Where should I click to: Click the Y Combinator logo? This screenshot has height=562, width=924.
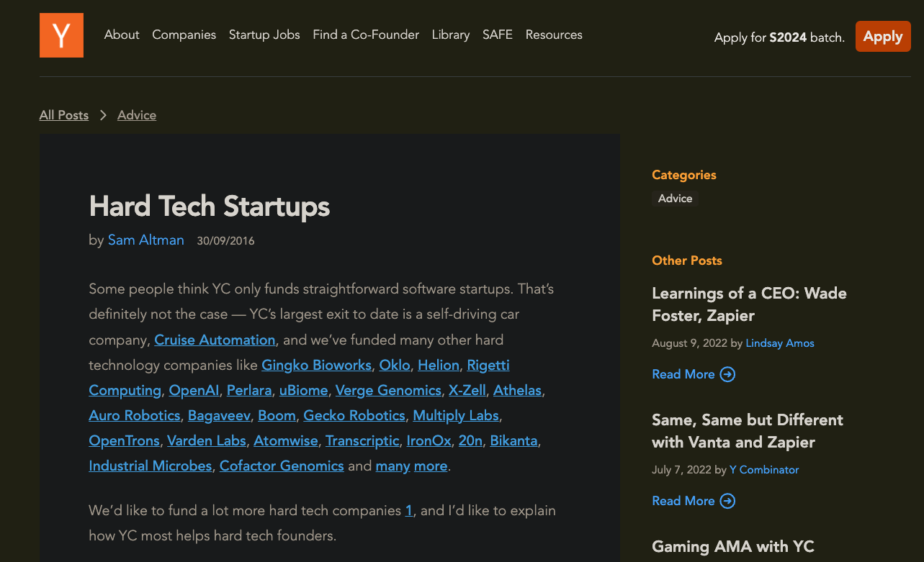pos(61,35)
